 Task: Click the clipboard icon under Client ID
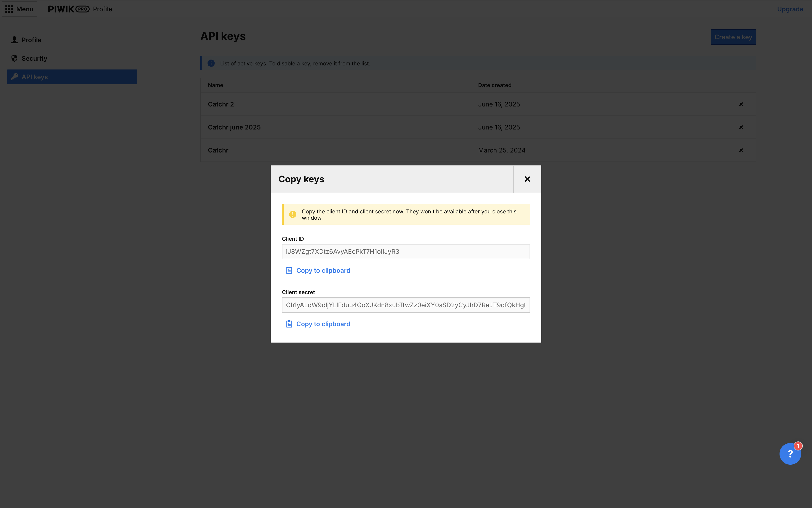(x=289, y=270)
